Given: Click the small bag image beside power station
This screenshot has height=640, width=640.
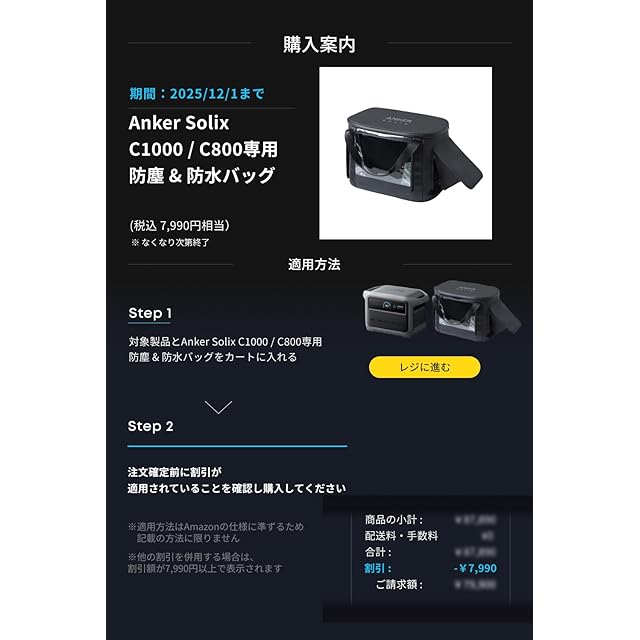Looking at the screenshot, I should click(477, 310).
